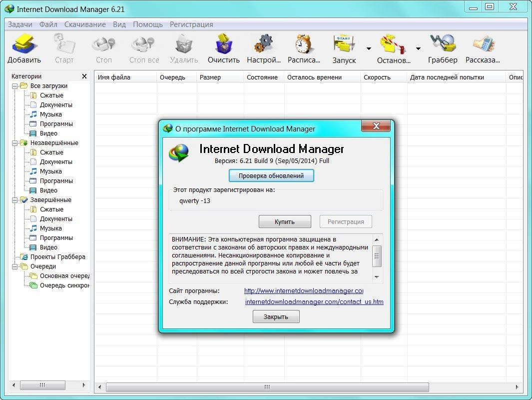Select Проекты Граббера tree item

(57, 257)
